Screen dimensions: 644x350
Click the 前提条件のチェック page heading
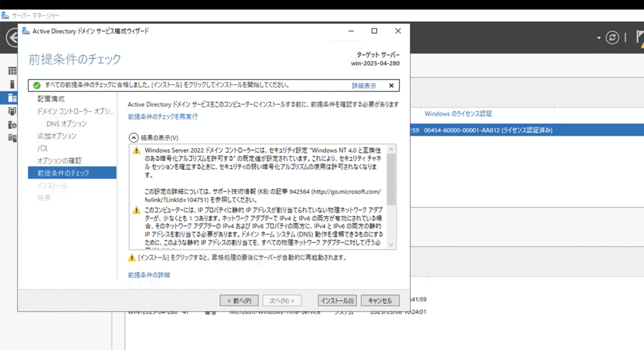point(75,59)
